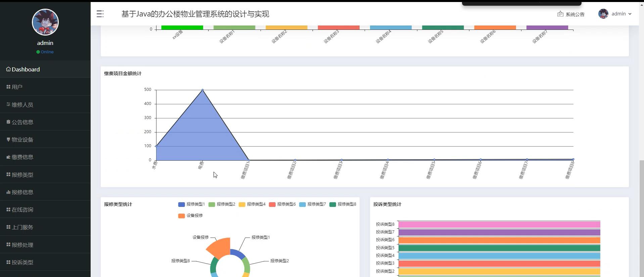The height and width of the screenshot is (277, 644).
Task: Click the orange 投诉类型6 bar
Action: pos(499,240)
